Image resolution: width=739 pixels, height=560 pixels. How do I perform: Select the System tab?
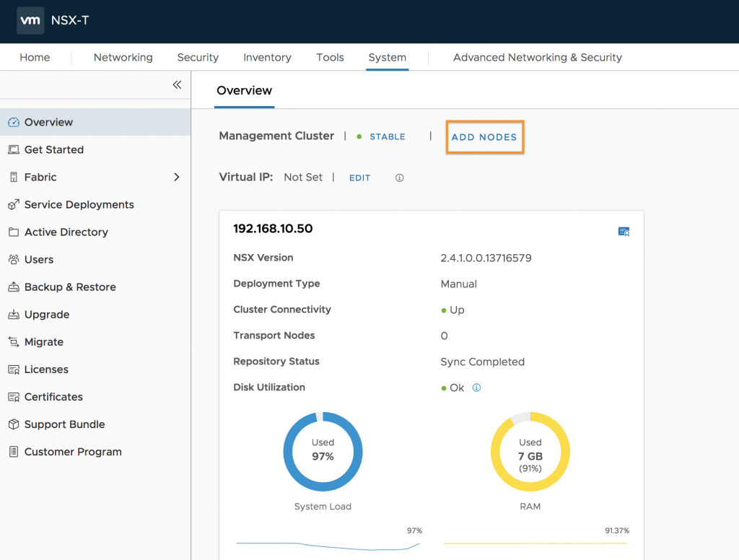[x=388, y=58]
